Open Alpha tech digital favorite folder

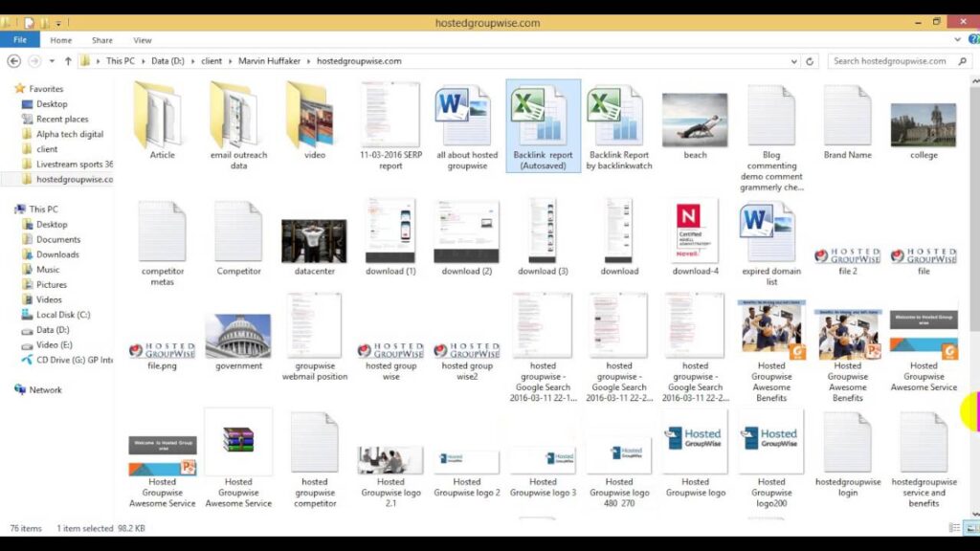[69, 134]
